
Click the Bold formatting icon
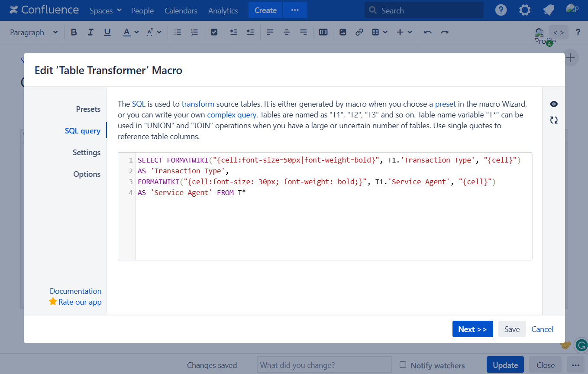tap(74, 33)
